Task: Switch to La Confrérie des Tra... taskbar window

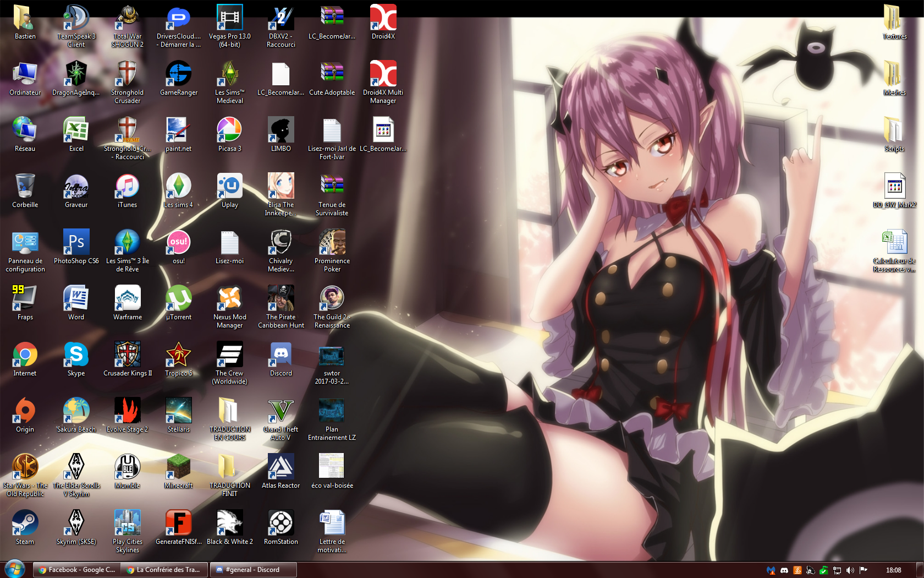Action: coord(164,570)
